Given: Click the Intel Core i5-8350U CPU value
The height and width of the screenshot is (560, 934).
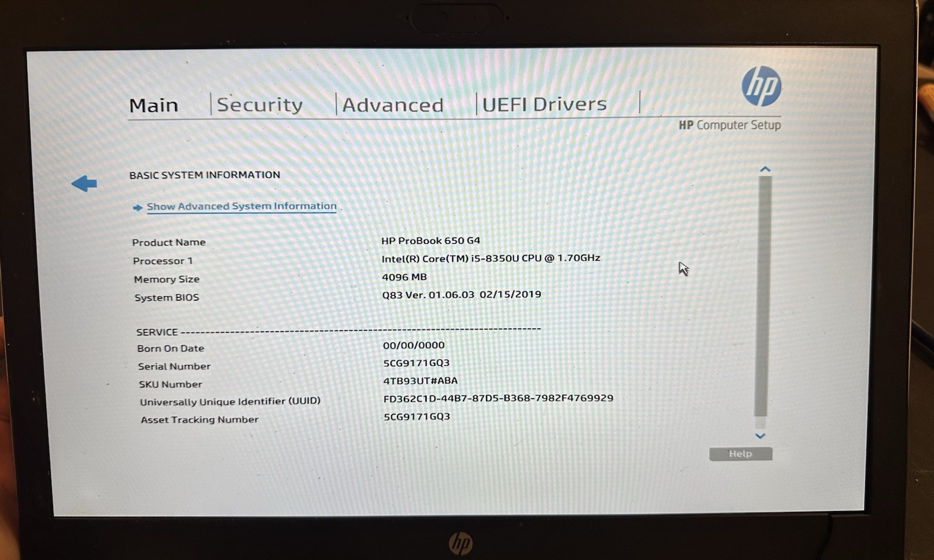Looking at the screenshot, I should pos(491,258).
